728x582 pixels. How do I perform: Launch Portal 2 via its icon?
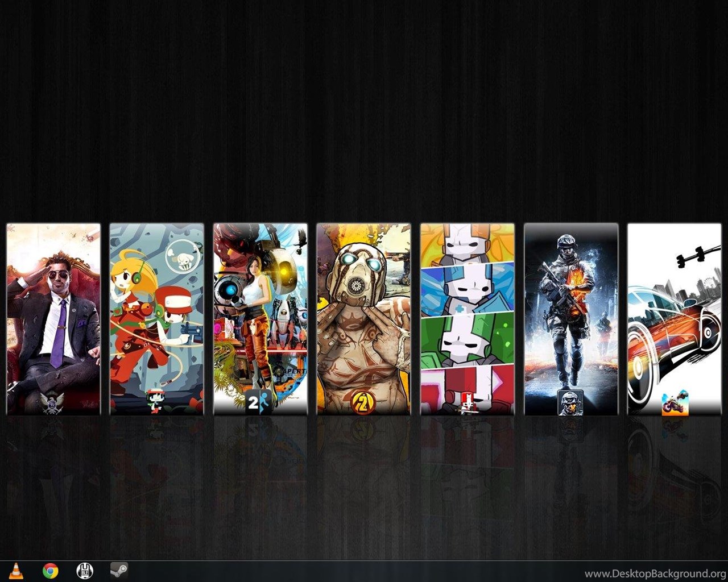click(x=259, y=402)
